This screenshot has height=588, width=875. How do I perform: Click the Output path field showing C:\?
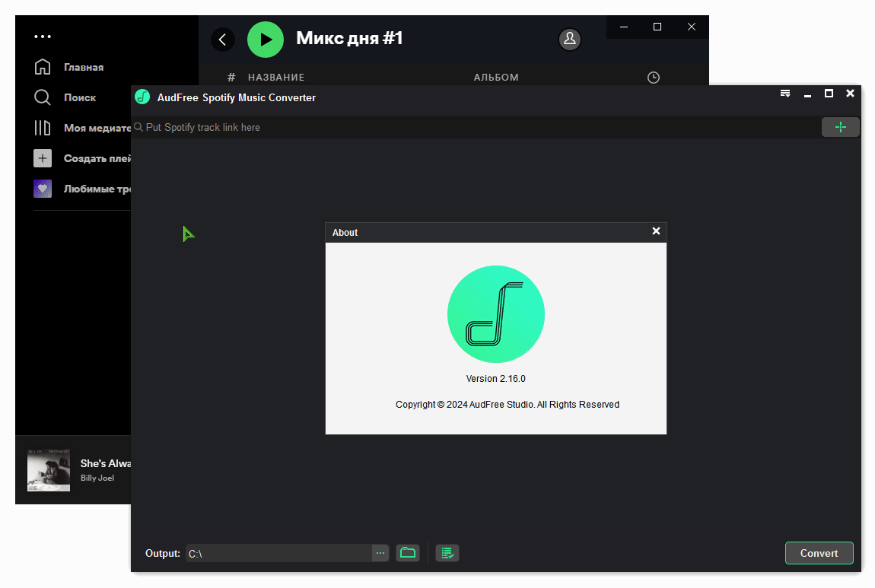[x=279, y=554]
